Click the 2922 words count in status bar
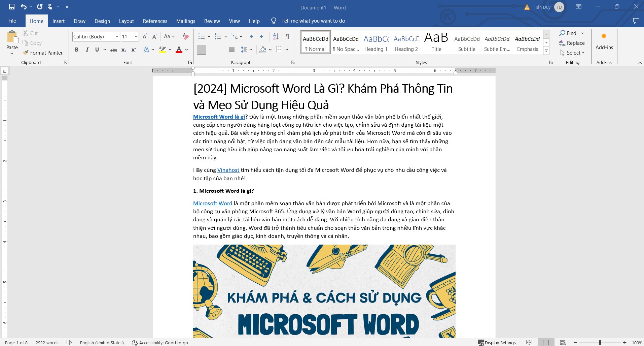Viewport: 644px width, 346px height. (47, 343)
